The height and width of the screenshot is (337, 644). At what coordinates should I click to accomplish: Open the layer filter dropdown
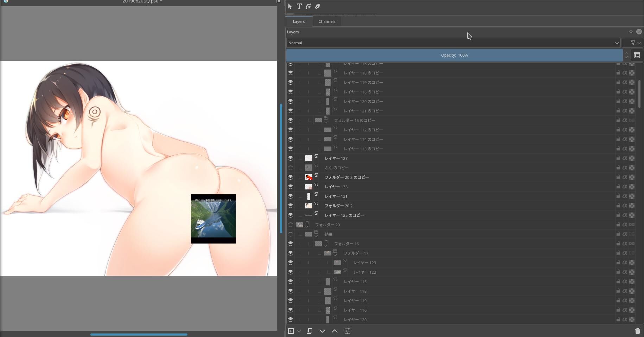(632, 43)
